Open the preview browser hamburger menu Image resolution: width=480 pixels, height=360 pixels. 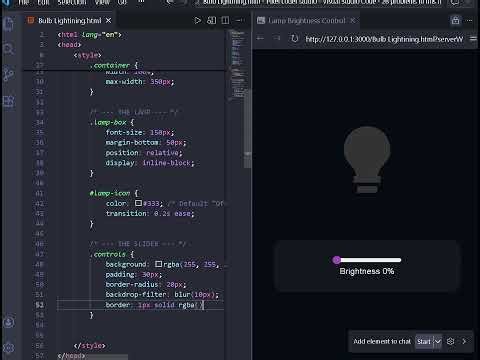point(473,39)
